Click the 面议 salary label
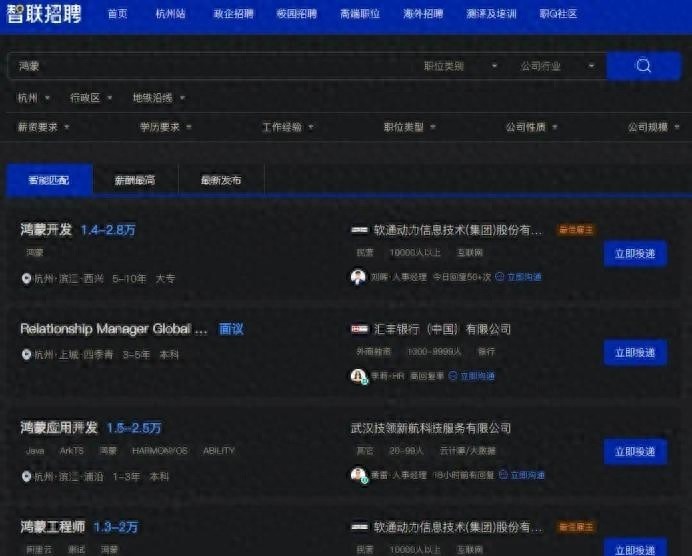 pos(231,329)
